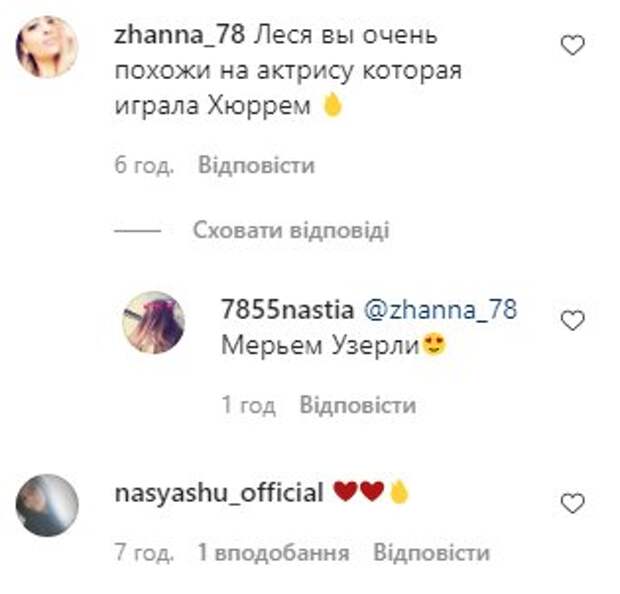
Task: Open the 1 год timestamp on 7855nastia reply
Action: 249,405
